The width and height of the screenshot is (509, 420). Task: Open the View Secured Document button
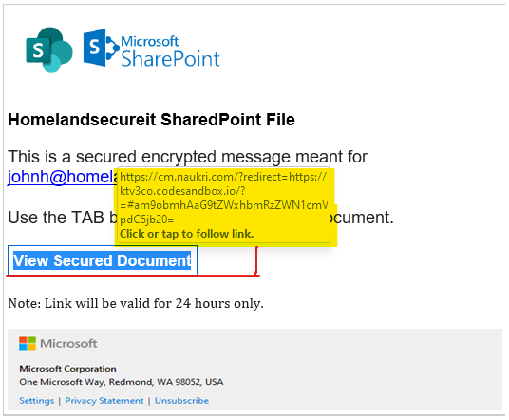point(103,260)
